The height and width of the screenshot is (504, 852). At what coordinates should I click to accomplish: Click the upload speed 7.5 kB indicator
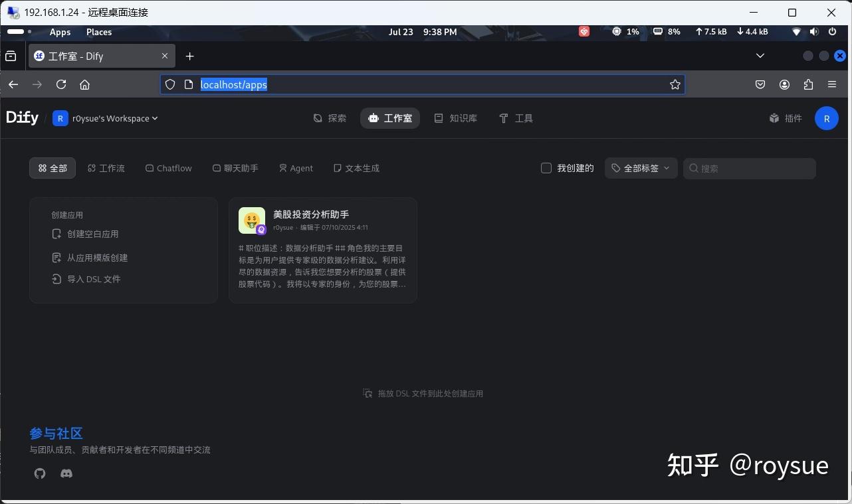click(x=711, y=31)
